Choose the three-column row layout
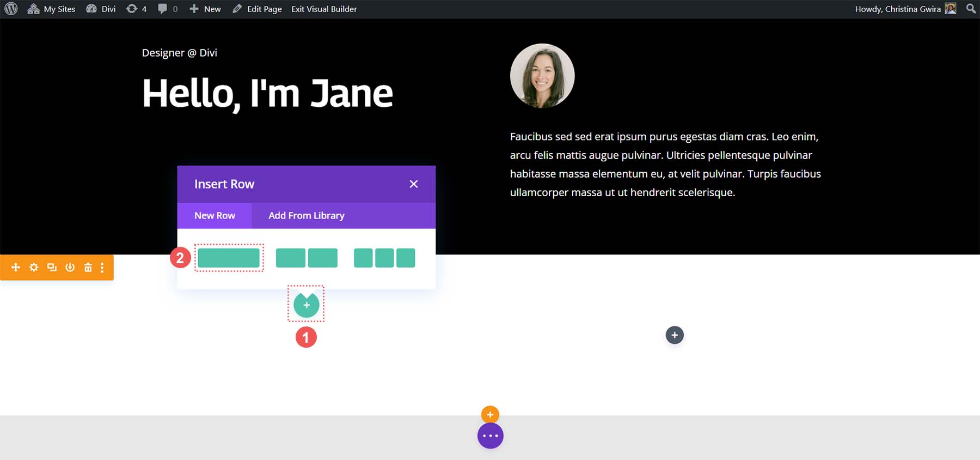 click(x=384, y=258)
